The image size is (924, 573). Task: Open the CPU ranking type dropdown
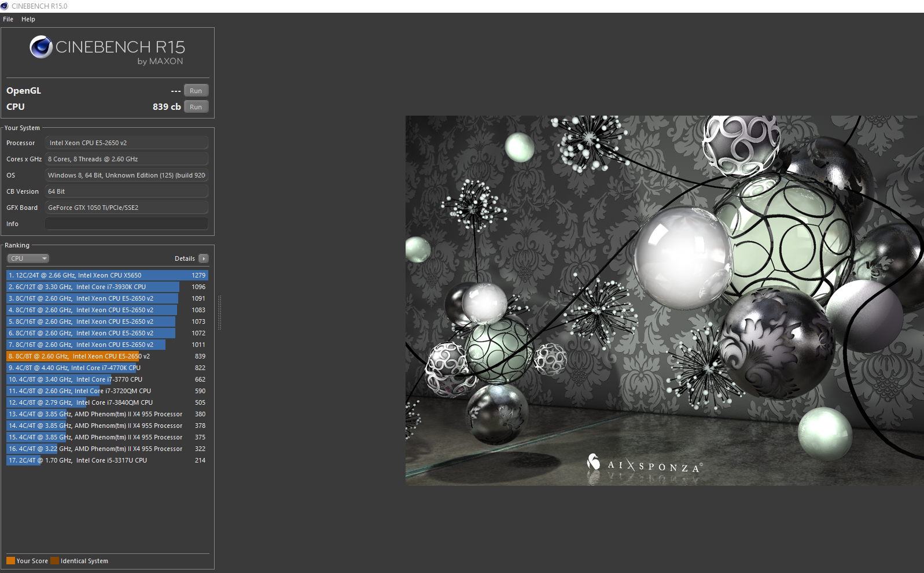point(28,258)
